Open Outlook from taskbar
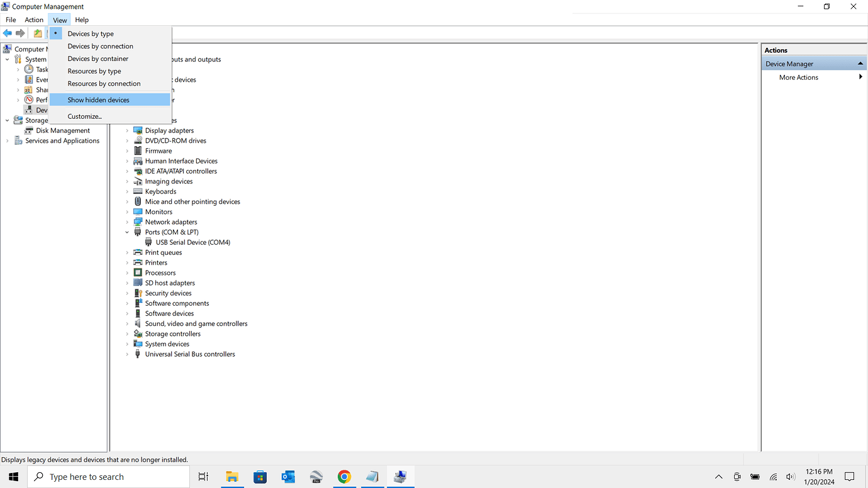This screenshot has width=868, height=488. (x=288, y=477)
